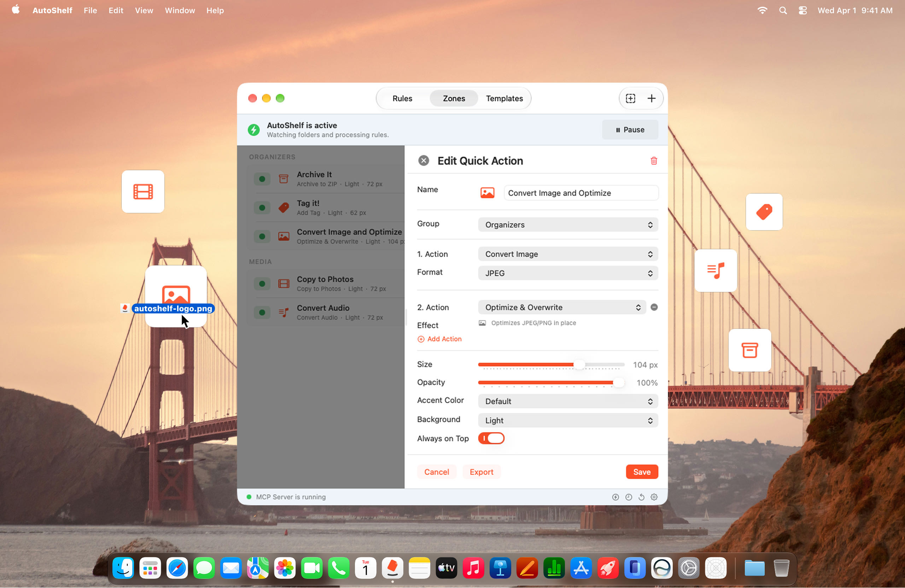This screenshot has height=588, width=905.
Task: Click the film strip zone on desktop
Action: (143, 192)
